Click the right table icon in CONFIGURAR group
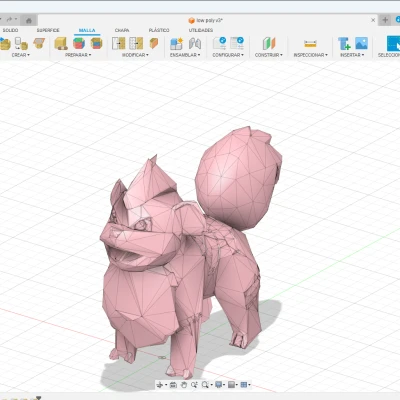 click(x=237, y=43)
